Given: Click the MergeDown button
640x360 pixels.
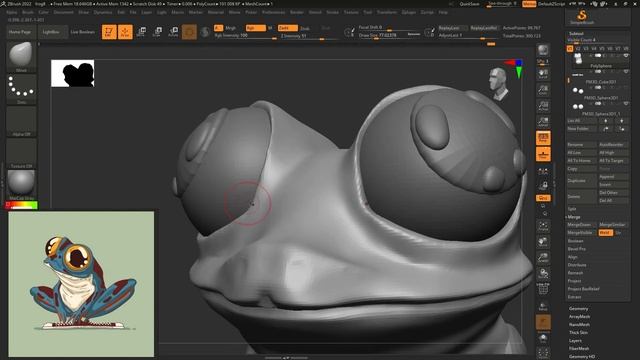Looking at the screenshot, I should [581, 225].
